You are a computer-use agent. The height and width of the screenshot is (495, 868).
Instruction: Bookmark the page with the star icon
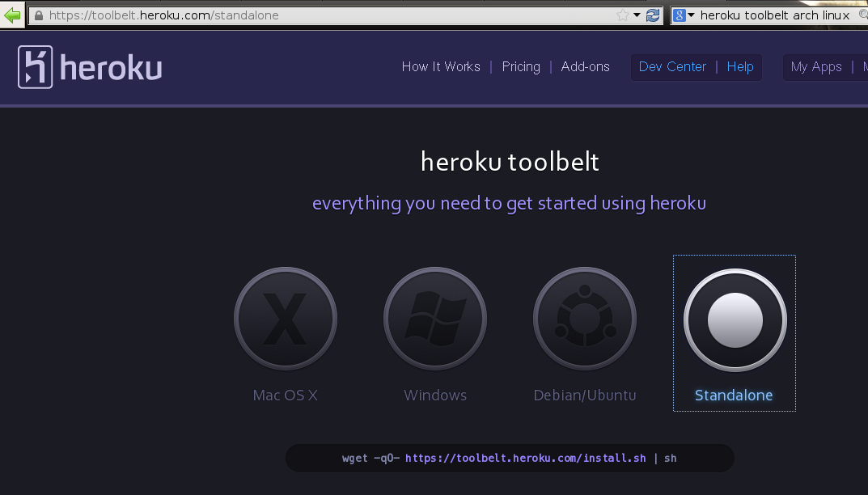pos(623,15)
